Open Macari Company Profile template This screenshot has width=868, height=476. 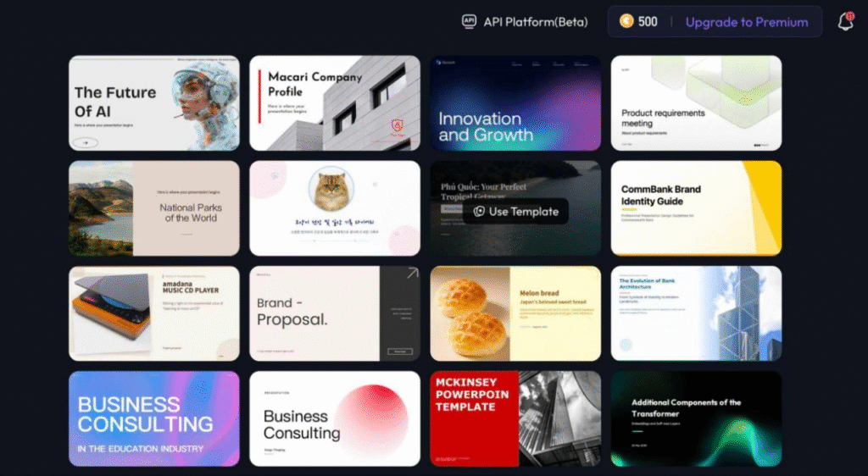pyautogui.click(x=334, y=102)
